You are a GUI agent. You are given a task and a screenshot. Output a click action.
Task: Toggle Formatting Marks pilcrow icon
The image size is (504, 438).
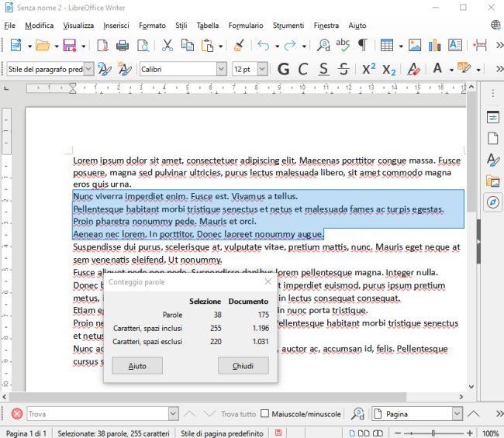[x=362, y=46]
